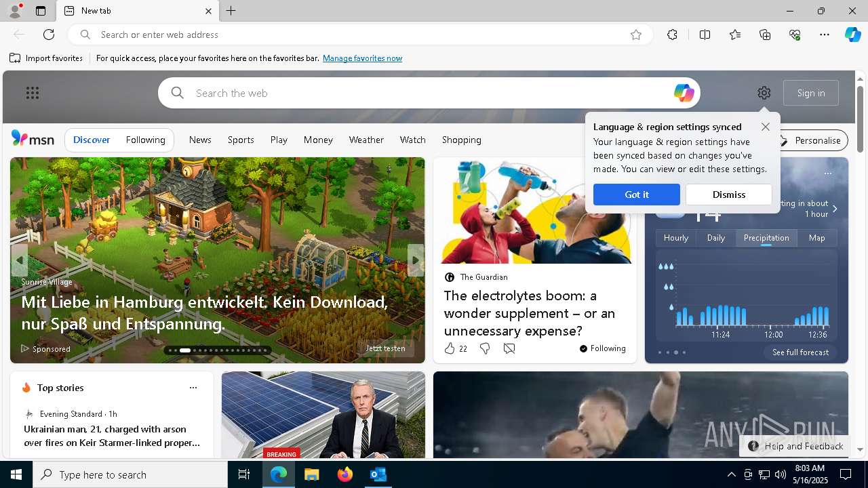Open the Money menu item

tap(318, 140)
